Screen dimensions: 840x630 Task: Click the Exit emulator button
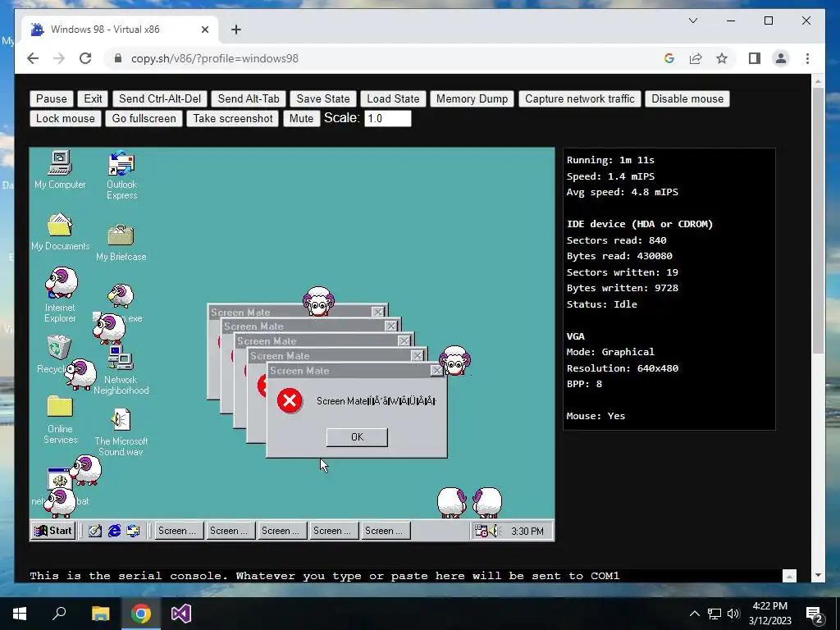pos(93,98)
